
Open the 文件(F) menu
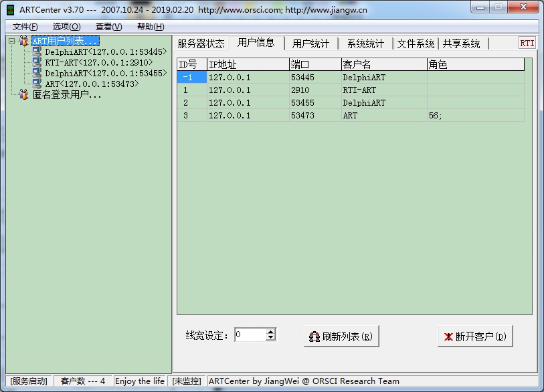click(25, 27)
